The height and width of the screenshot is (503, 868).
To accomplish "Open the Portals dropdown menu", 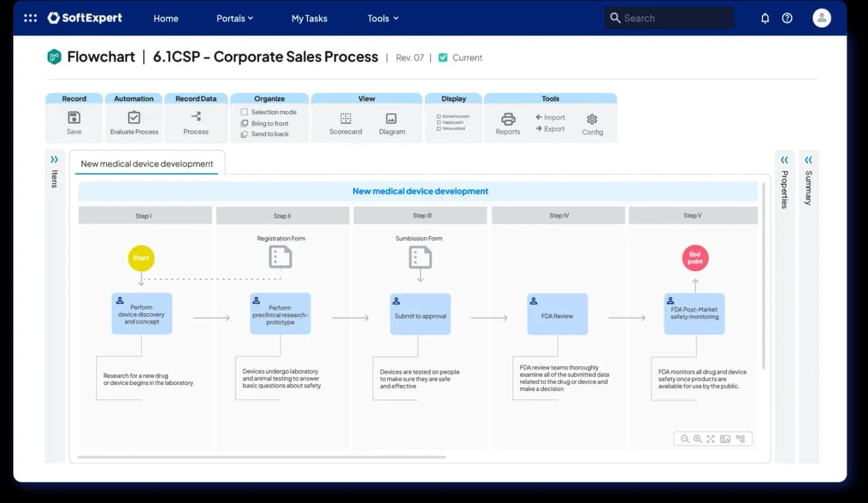I will click(x=234, y=18).
